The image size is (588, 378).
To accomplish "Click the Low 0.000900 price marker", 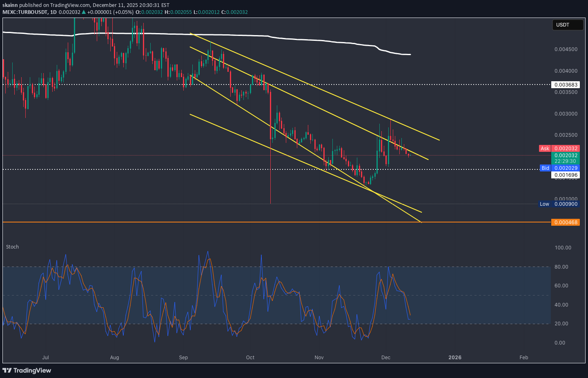I will pos(559,204).
